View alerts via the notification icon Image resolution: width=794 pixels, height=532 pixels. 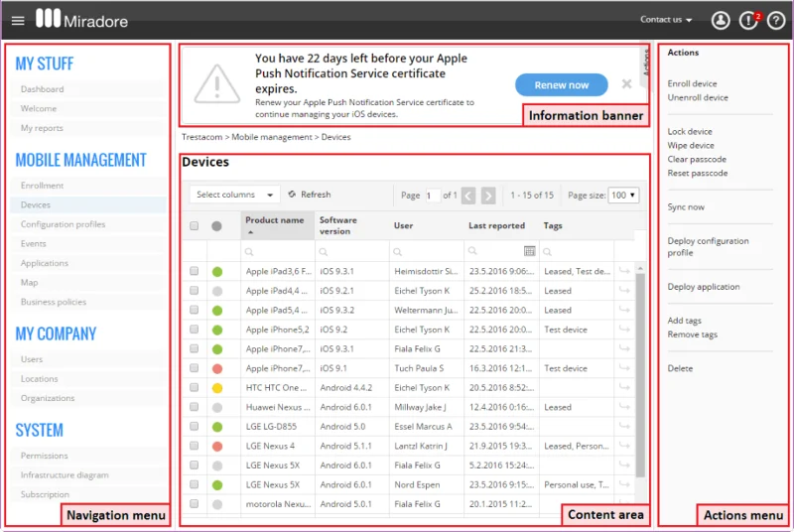point(748,20)
